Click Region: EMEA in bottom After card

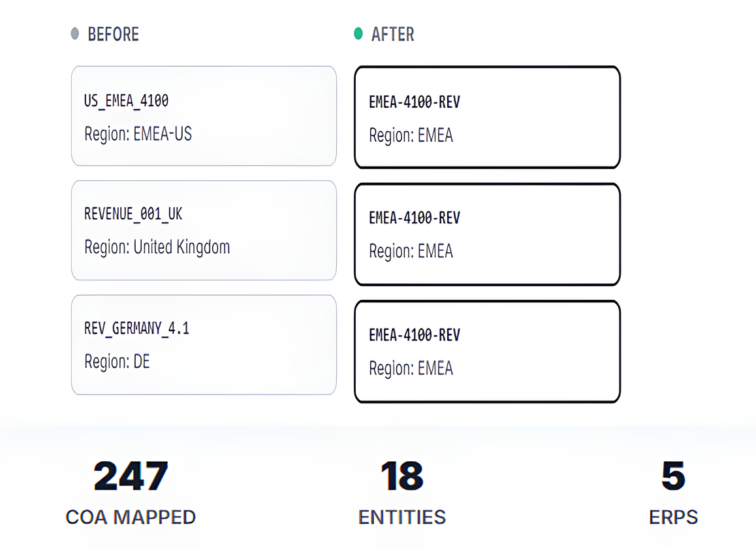(411, 368)
